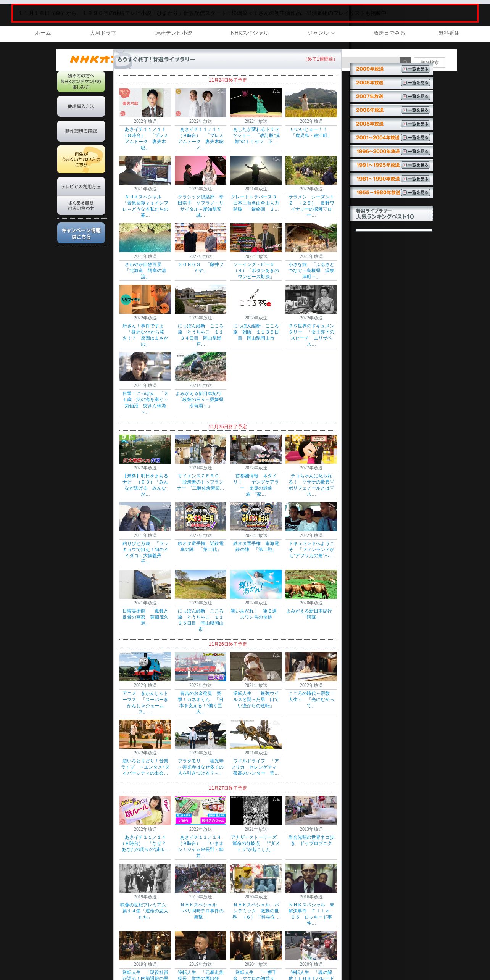
Task: Open the 日曜美術館 菊畑茂久馬 link
Action: click(x=145, y=617)
